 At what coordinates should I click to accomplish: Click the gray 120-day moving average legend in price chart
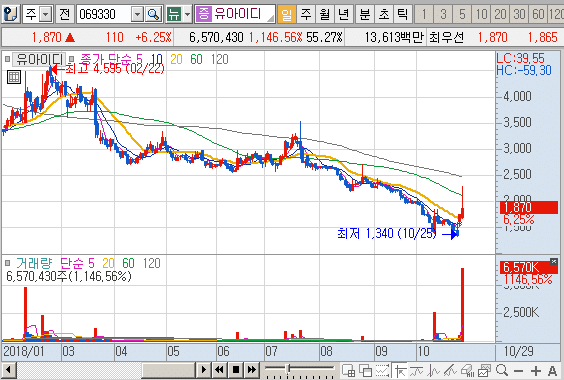pos(219,59)
